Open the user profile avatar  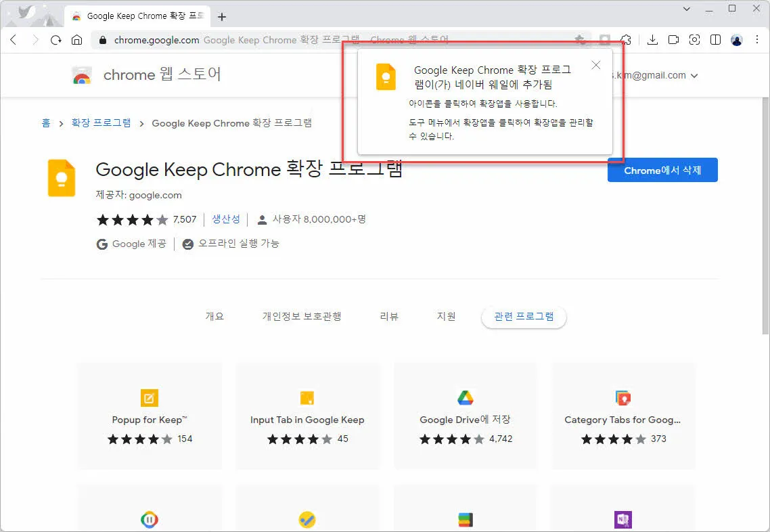click(x=737, y=40)
